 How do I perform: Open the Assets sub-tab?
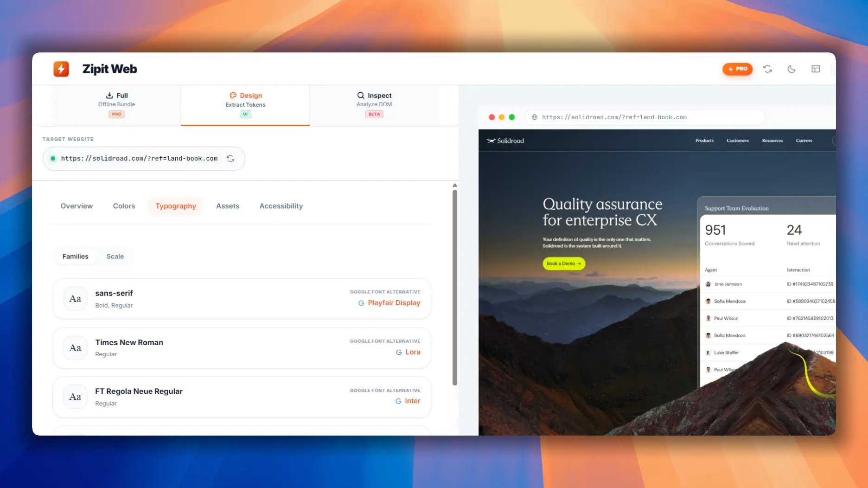[x=228, y=206]
